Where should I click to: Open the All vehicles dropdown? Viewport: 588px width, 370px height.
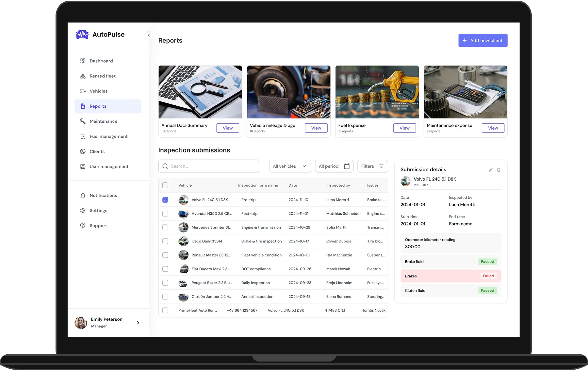coord(290,166)
